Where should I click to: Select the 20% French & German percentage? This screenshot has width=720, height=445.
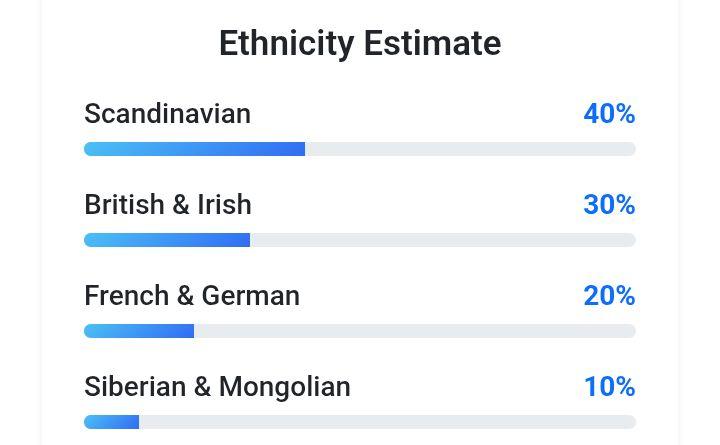[609, 296]
